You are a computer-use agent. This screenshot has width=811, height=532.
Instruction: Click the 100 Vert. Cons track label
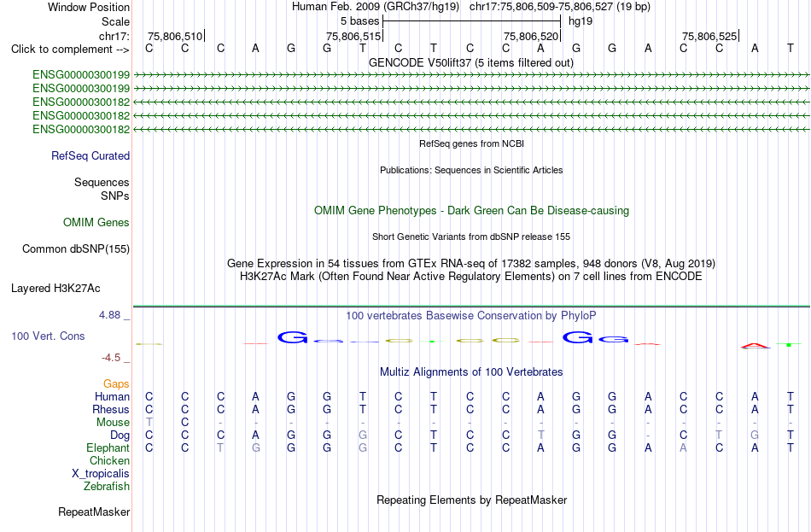tap(48, 336)
